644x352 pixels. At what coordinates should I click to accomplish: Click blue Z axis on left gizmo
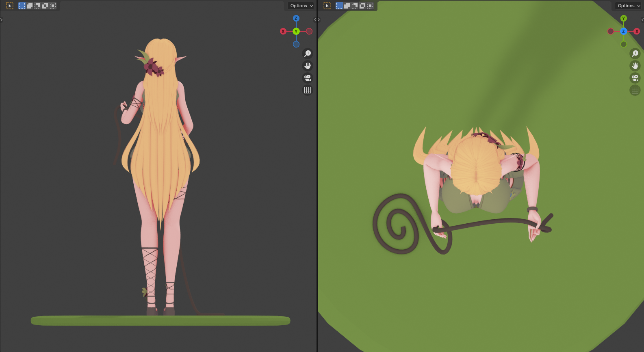pyautogui.click(x=296, y=18)
